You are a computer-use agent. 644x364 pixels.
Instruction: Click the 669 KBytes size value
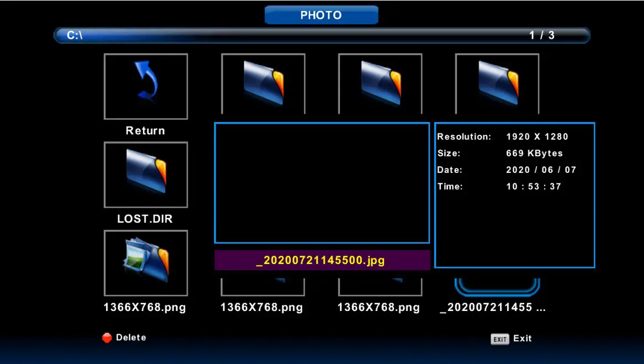[534, 154]
